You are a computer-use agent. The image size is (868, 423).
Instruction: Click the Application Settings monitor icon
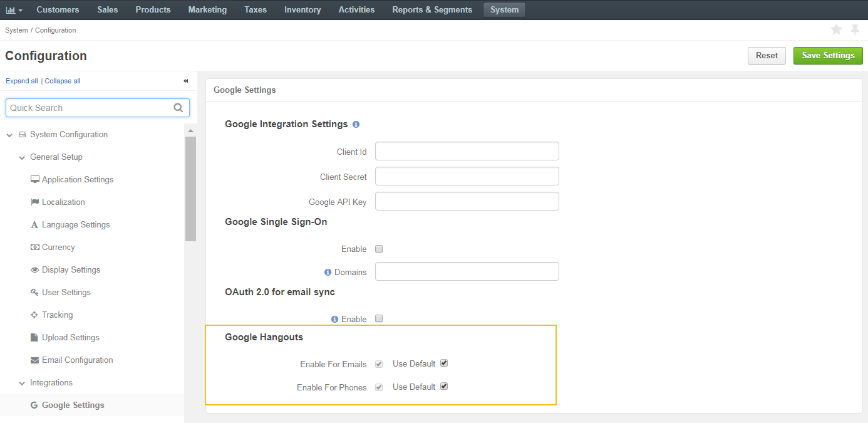pyautogui.click(x=35, y=179)
